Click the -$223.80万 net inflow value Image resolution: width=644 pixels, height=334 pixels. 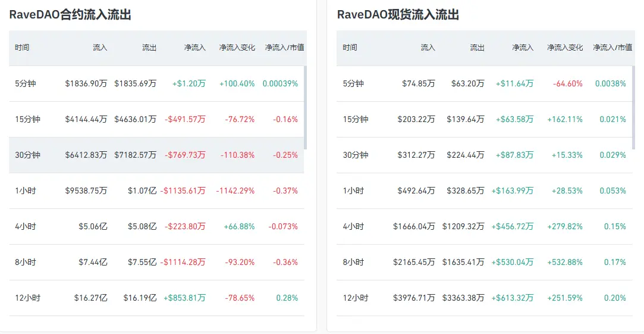186,227
